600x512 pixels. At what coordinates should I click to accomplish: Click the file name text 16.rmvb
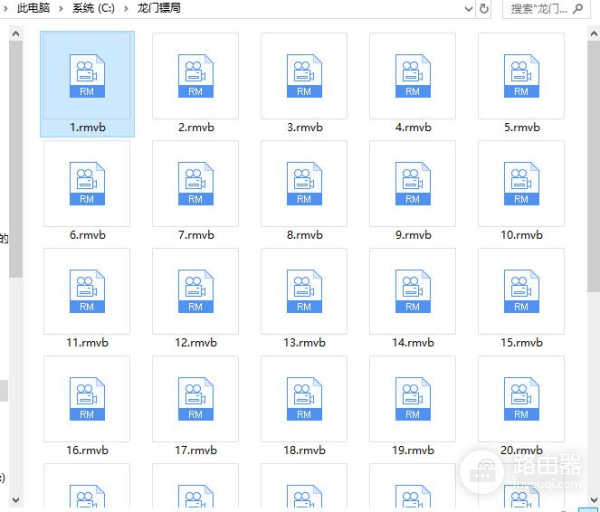(x=87, y=450)
